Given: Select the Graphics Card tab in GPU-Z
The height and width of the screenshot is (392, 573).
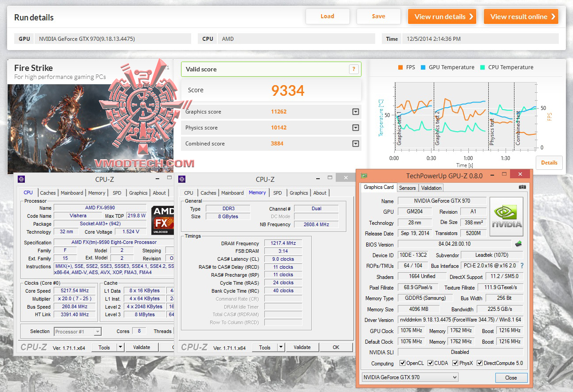Looking at the screenshot, I should [x=379, y=187].
